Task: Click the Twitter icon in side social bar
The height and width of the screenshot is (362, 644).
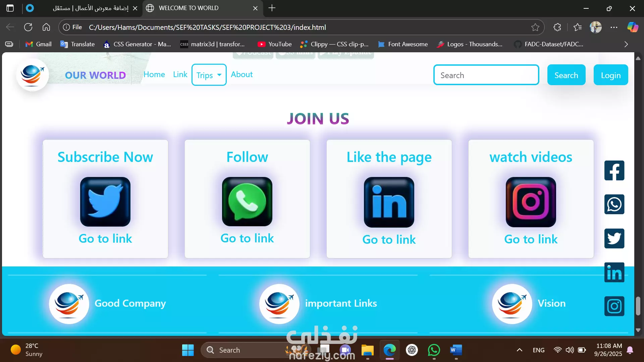Action: pyautogui.click(x=614, y=239)
